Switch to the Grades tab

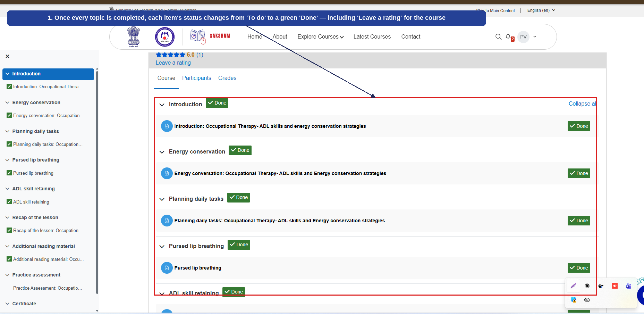pos(227,78)
